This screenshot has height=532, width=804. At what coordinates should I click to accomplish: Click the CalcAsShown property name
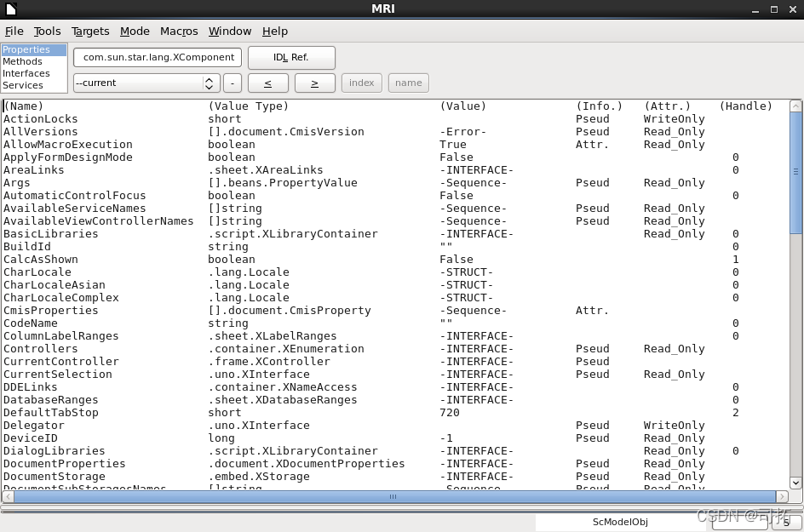click(x=41, y=260)
